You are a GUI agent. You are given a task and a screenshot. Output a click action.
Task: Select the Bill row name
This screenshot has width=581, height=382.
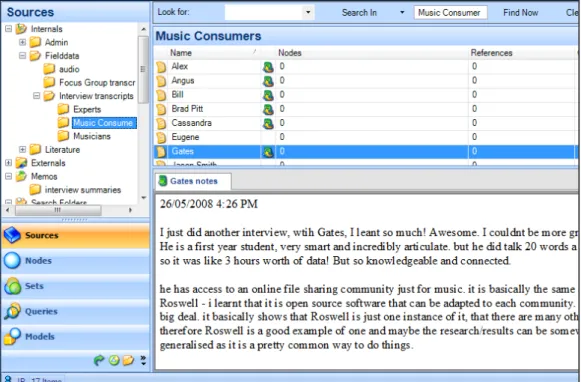click(177, 94)
